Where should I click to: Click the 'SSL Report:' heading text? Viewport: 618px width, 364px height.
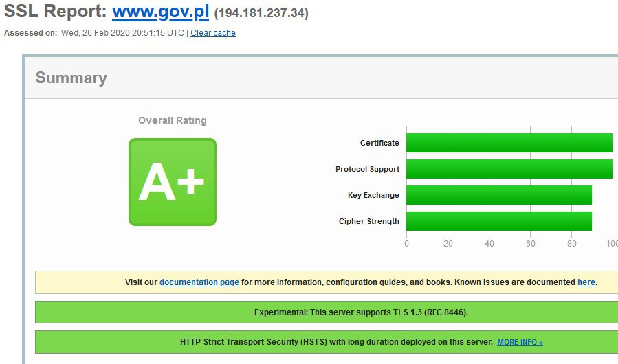[x=56, y=12]
